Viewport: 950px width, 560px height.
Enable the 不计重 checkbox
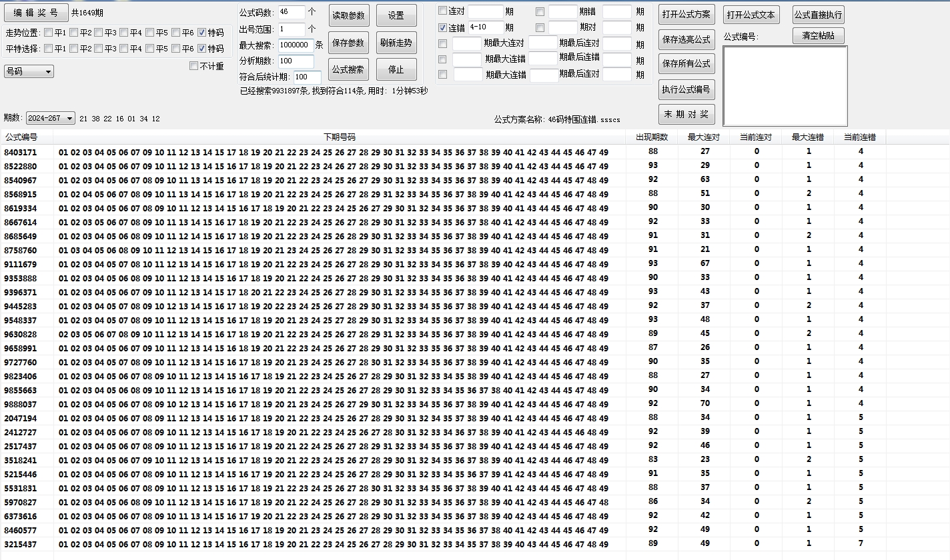point(194,66)
